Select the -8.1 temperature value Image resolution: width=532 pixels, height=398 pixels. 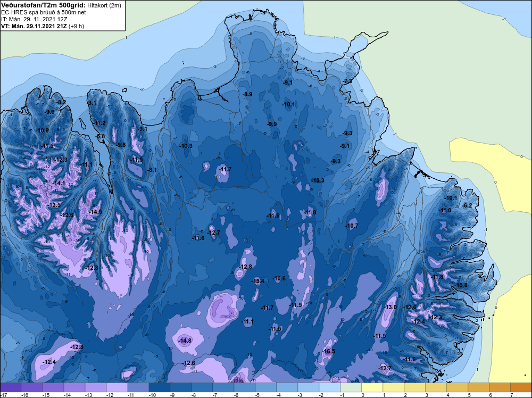pyautogui.click(x=152, y=170)
